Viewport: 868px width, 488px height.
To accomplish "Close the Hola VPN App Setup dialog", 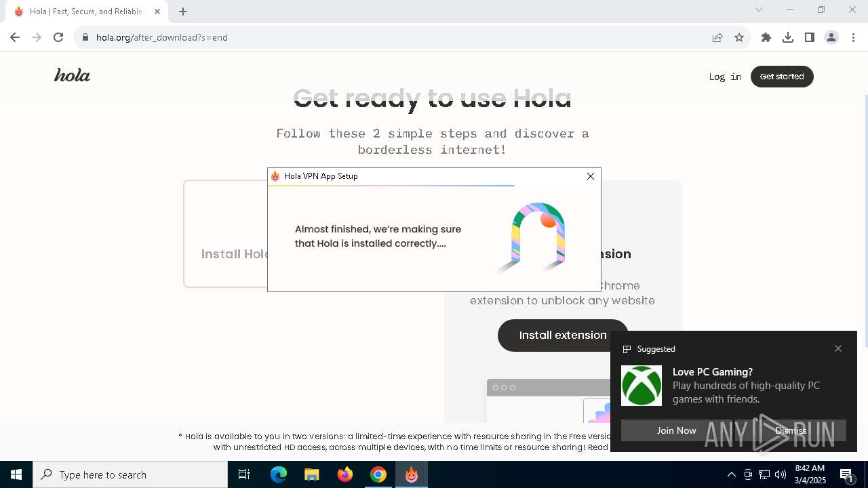I will click(591, 176).
